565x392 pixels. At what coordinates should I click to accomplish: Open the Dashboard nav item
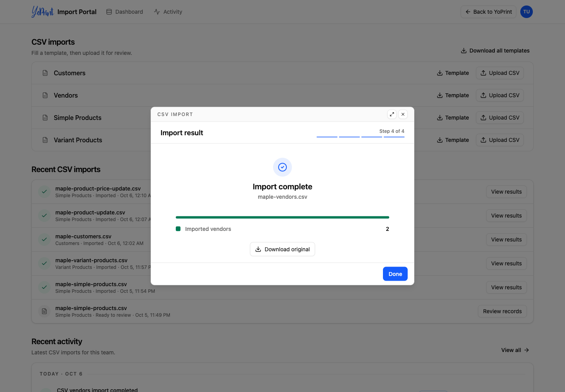[124, 12]
